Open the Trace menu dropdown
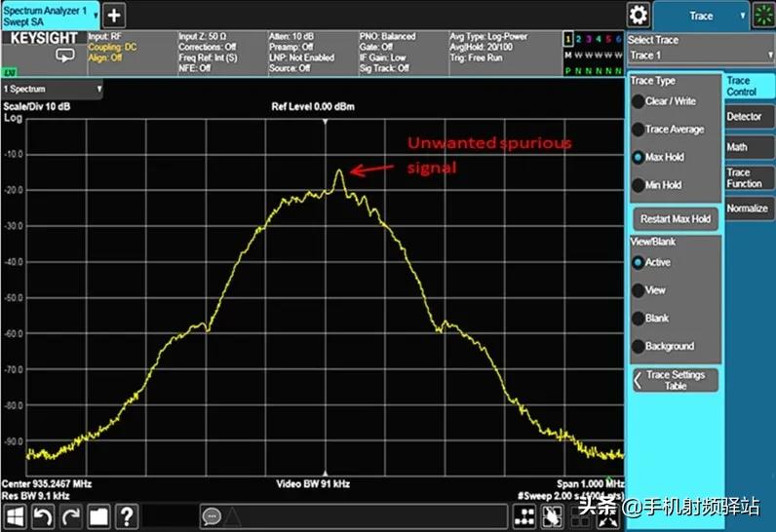Viewport: 776px width, 532px height. tap(702, 16)
